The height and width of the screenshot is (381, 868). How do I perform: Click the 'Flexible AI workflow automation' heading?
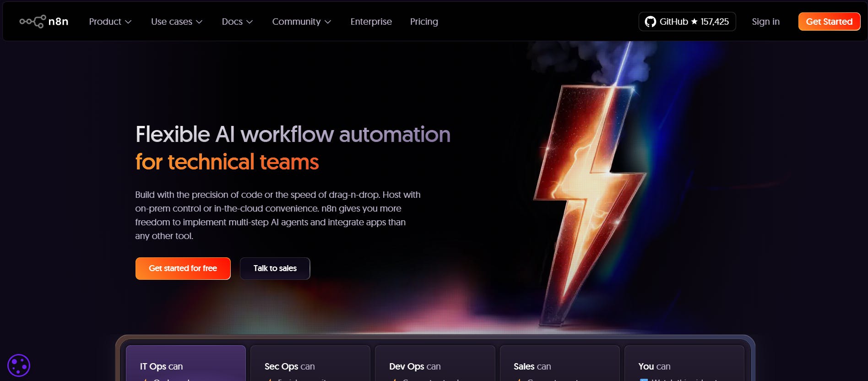click(293, 135)
